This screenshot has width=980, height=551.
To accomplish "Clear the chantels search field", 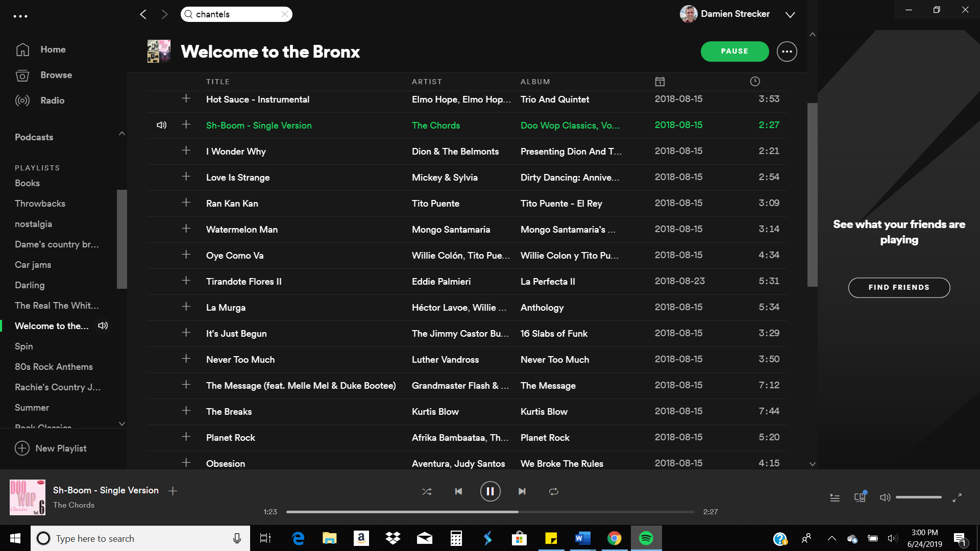I will tap(284, 14).
